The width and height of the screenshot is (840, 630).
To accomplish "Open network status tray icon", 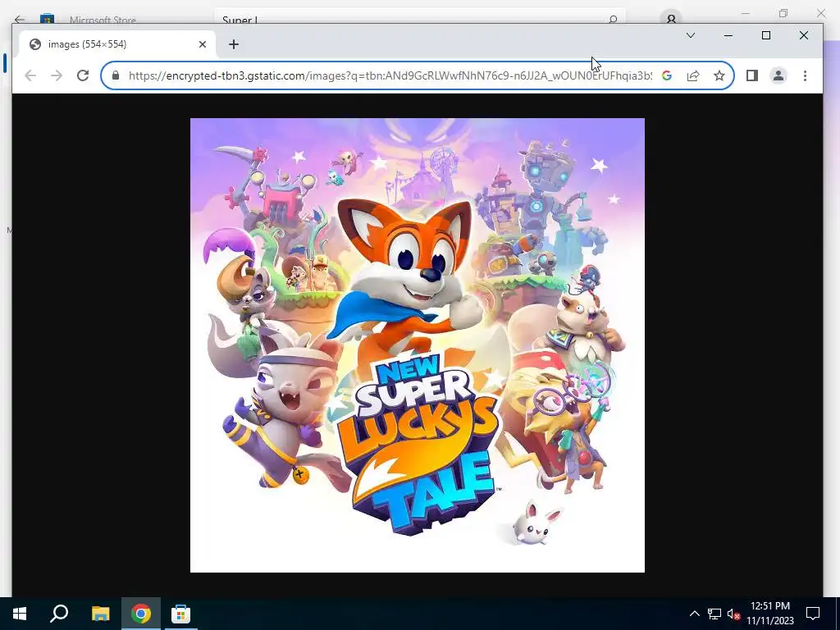I will click(714, 614).
